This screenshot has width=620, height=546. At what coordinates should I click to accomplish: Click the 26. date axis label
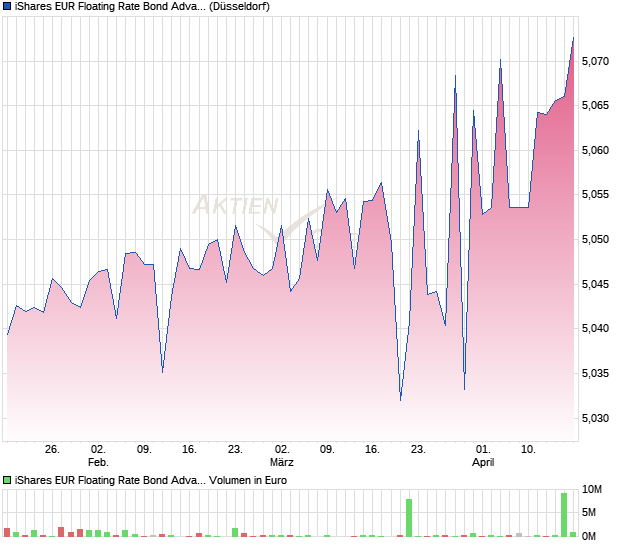[52, 450]
